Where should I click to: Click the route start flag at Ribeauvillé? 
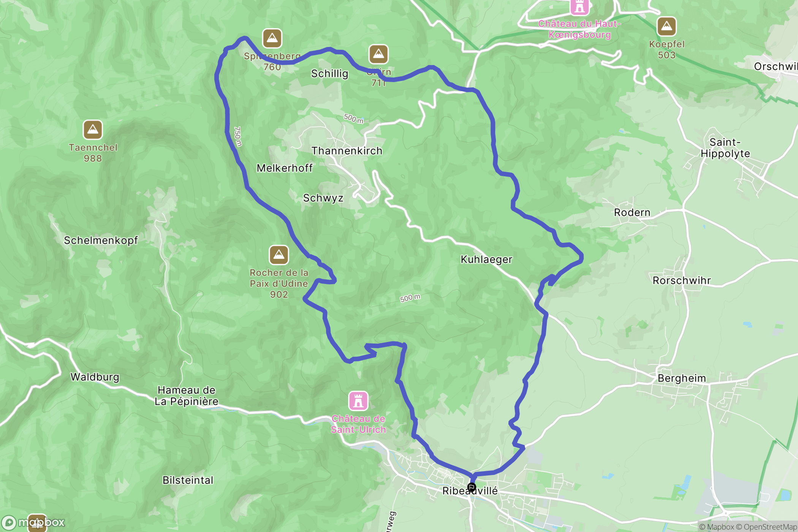(x=472, y=487)
